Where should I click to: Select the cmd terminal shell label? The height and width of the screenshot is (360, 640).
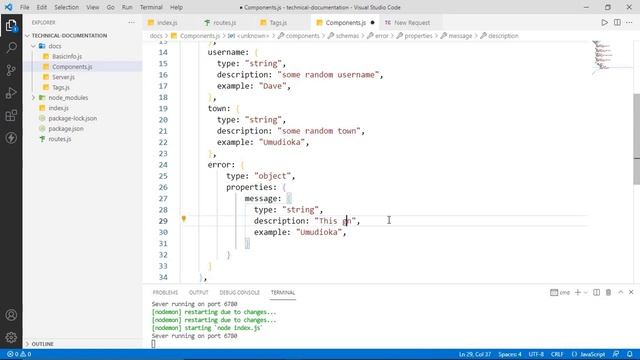pos(560,292)
